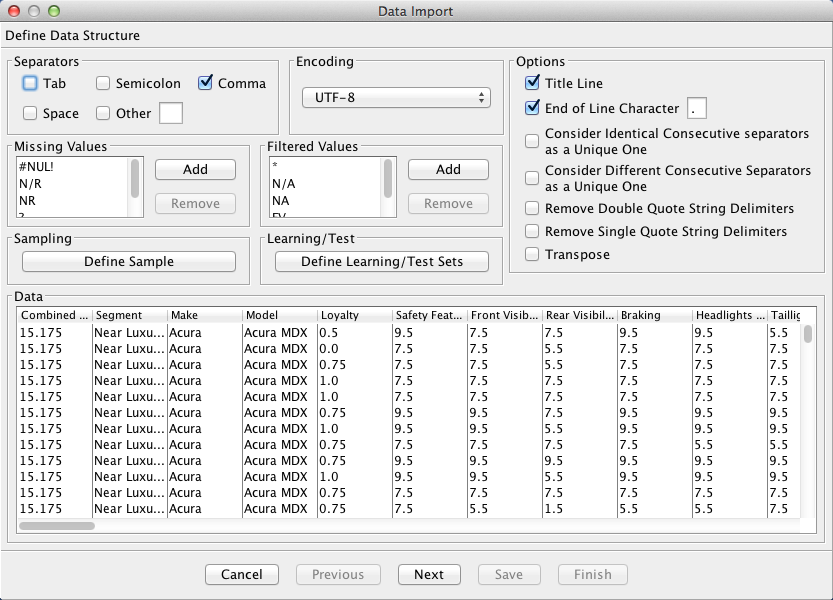Click Add button under Missing Values
Screen dimensions: 833x600
tap(195, 170)
